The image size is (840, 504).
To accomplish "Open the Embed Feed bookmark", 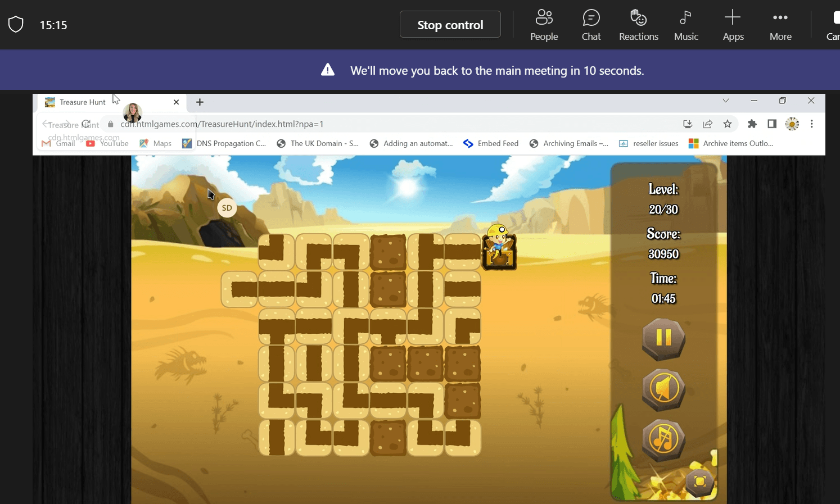I will [491, 143].
